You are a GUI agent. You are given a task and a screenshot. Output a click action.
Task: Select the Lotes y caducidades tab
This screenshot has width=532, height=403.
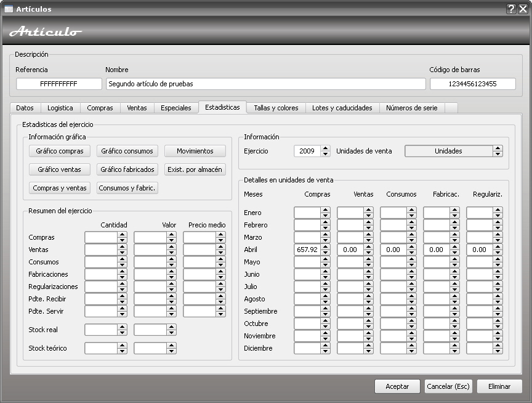[342, 108]
